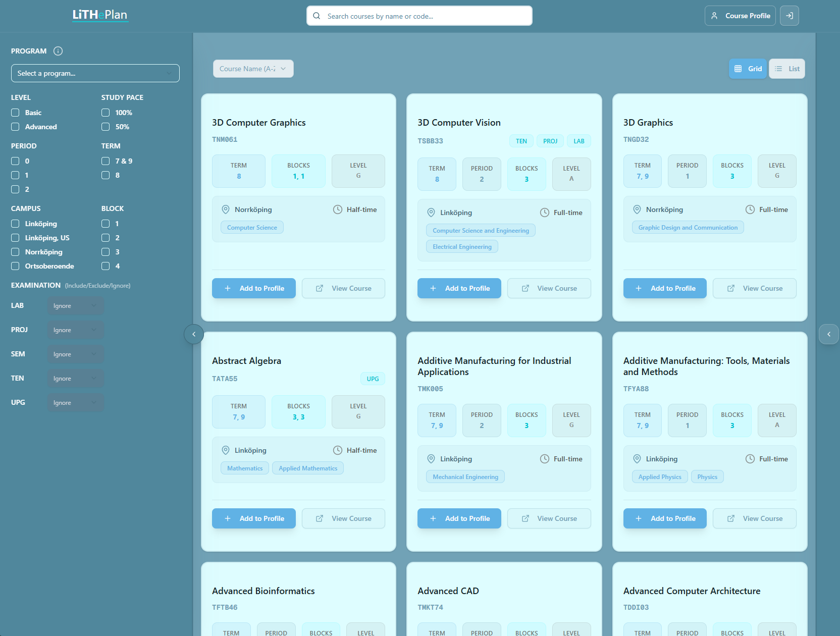Open View Course for Abstract Algebra

[x=343, y=518]
